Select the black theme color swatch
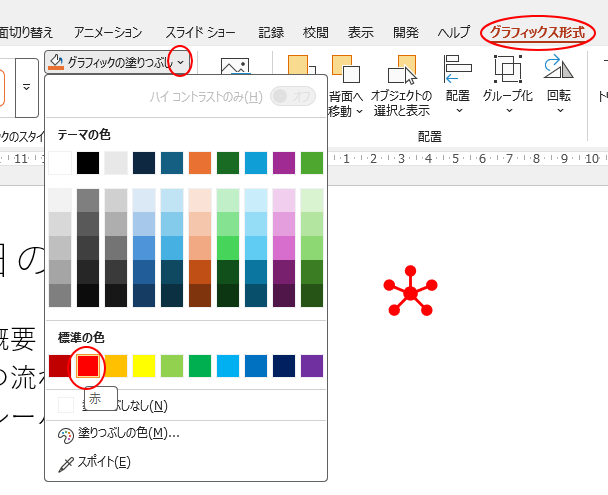This screenshot has height=495, width=608. tap(88, 163)
